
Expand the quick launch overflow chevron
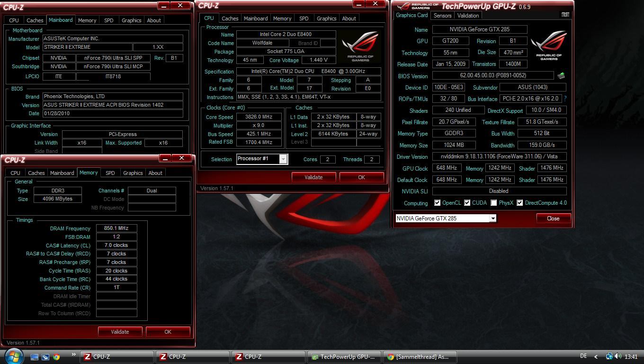coord(73,355)
